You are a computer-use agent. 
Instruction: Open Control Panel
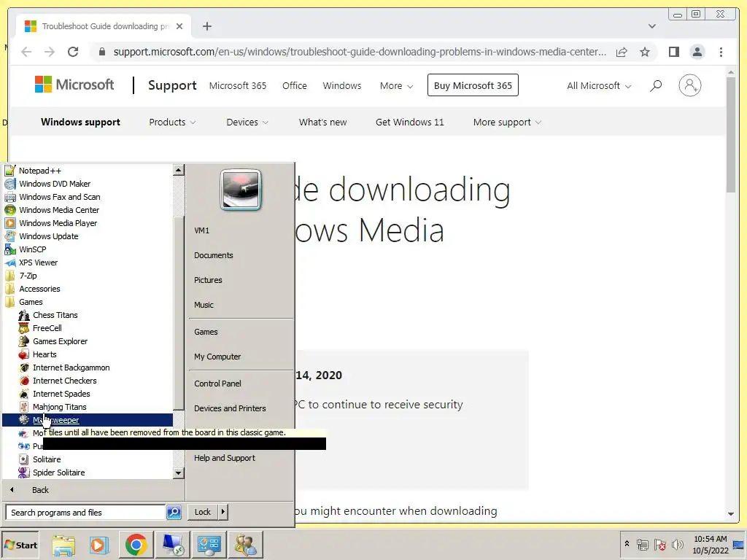[217, 384]
